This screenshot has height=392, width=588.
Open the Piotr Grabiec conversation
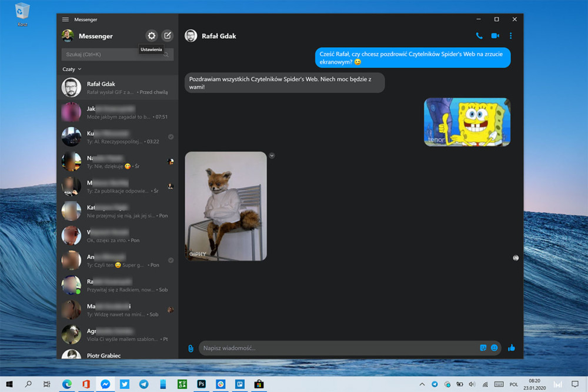tap(118, 353)
